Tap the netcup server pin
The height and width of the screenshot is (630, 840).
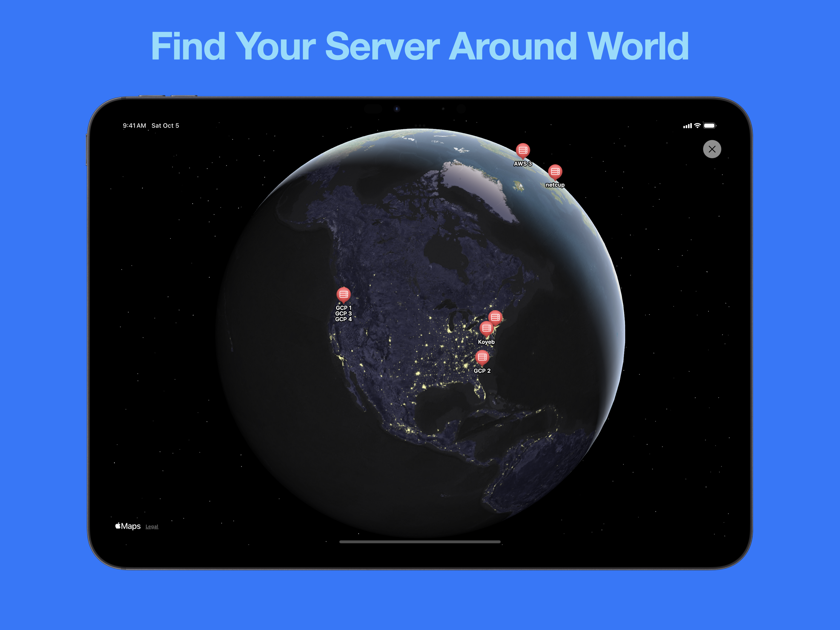click(x=555, y=172)
